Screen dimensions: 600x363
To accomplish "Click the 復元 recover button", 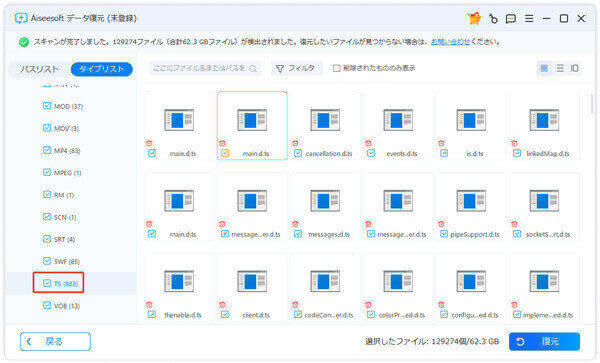I will 545,341.
